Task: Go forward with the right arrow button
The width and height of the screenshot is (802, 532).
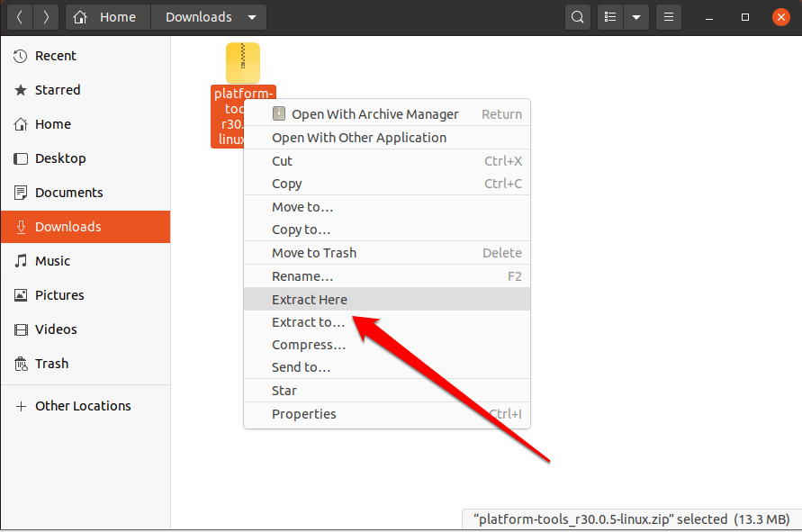Action: (x=46, y=17)
